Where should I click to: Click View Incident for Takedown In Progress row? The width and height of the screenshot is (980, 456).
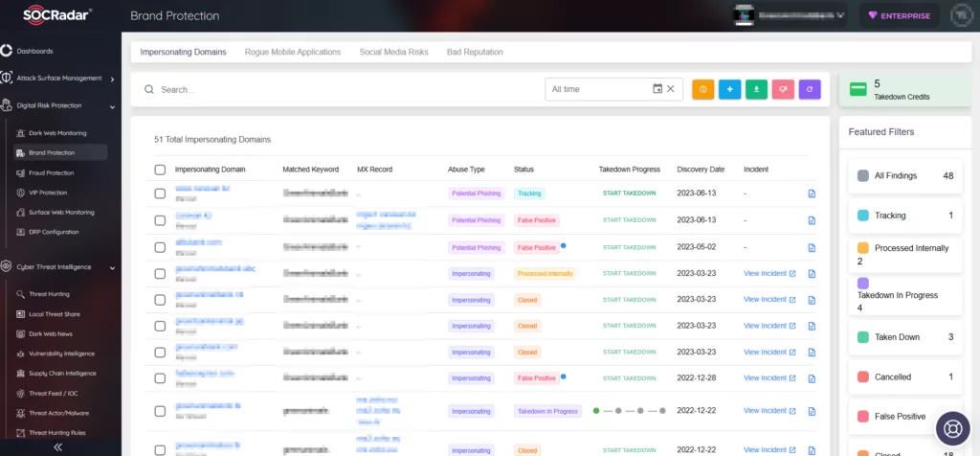tap(769, 410)
